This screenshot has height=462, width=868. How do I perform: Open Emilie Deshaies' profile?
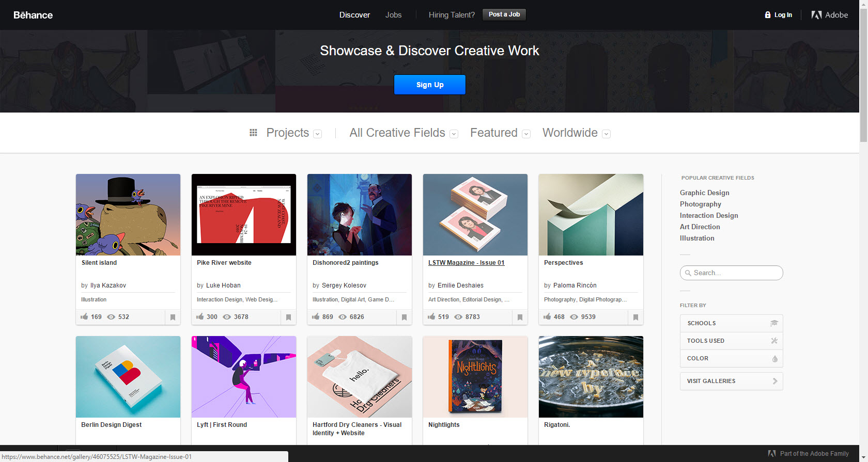(x=460, y=285)
